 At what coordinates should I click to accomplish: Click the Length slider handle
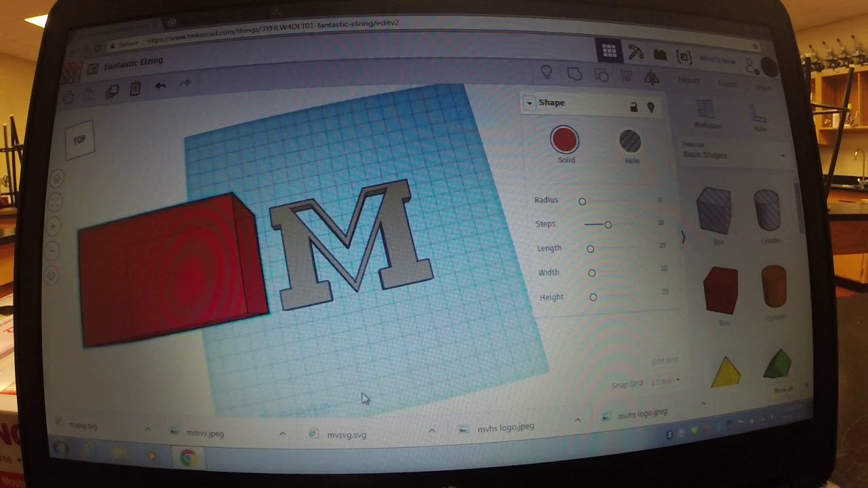[x=590, y=249]
